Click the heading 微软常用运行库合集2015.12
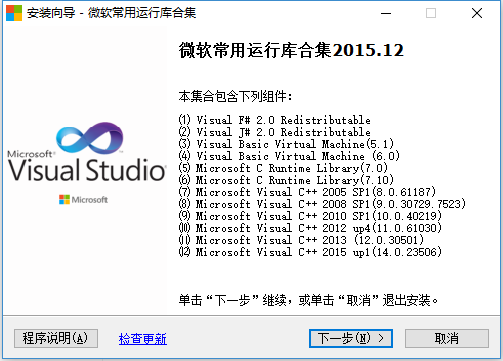503x361 pixels. tap(291, 50)
